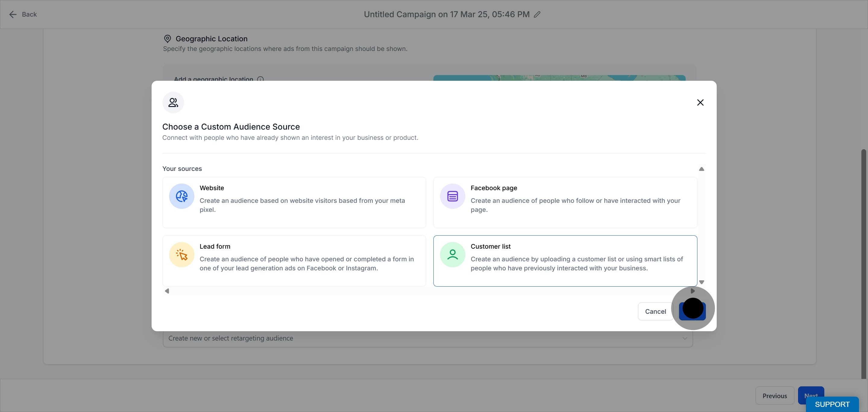868x412 pixels.
Task: Click the audience people icon in the dialog header
Action: 173,102
